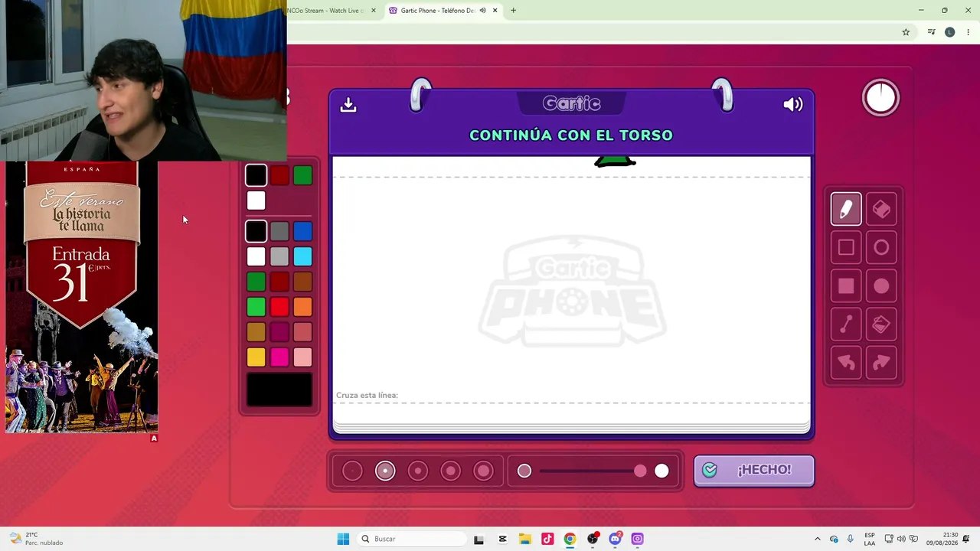The width and height of the screenshot is (980, 551).
Task: Choose the dark blue palette color
Action: [x=302, y=231]
